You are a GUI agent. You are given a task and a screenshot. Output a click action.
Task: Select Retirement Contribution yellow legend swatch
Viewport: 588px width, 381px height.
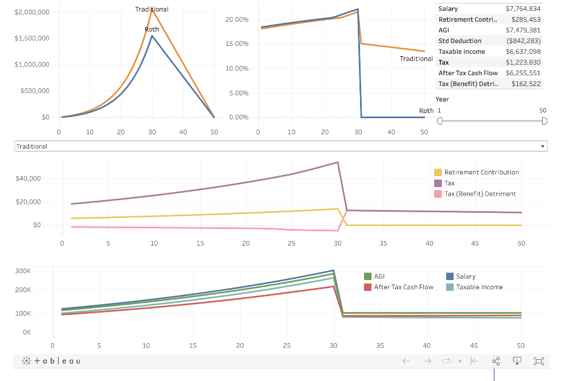438,172
